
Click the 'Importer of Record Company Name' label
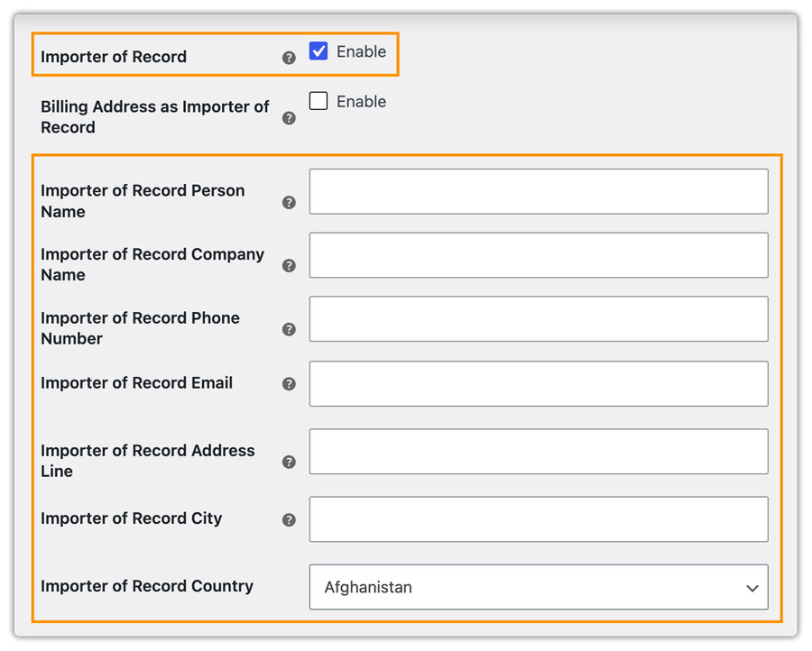(152, 264)
